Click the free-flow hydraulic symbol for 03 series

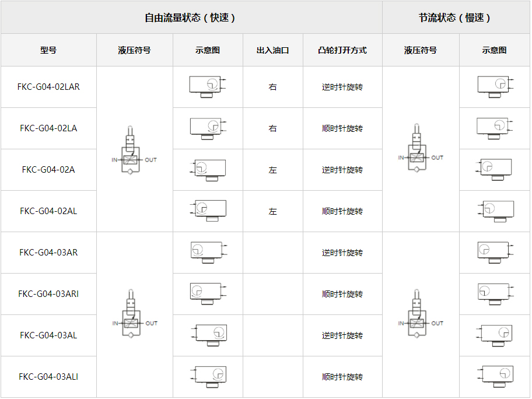tap(134, 314)
